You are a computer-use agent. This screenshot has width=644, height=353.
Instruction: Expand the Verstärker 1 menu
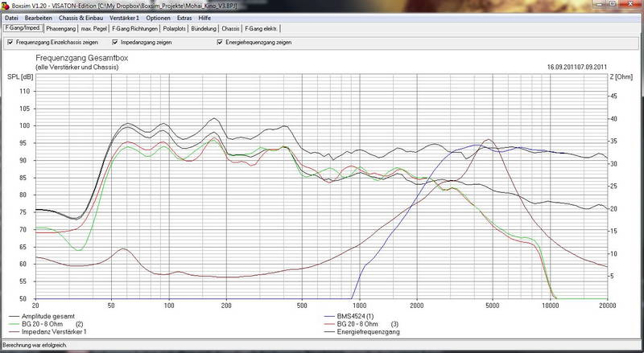point(126,16)
